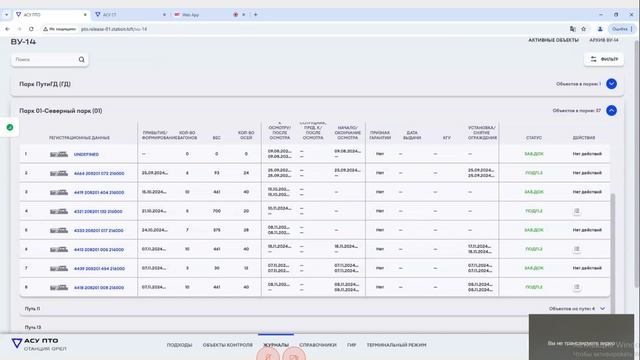Click train icon beside 4418 208201 008 216000
Image resolution: width=640 pixels, height=360 pixels.
[x=59, y=287]
